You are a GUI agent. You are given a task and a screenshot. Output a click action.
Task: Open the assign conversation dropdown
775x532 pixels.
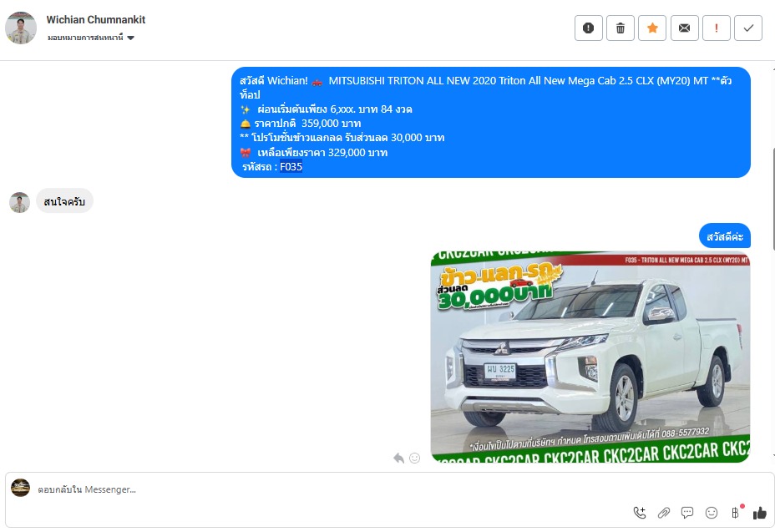(x=91, y=38)
